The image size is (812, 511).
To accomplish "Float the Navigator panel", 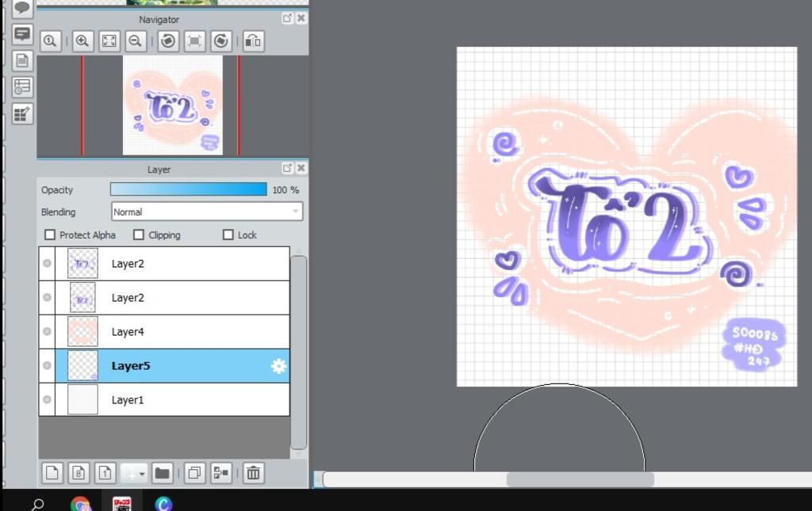I will coord(287,18).
